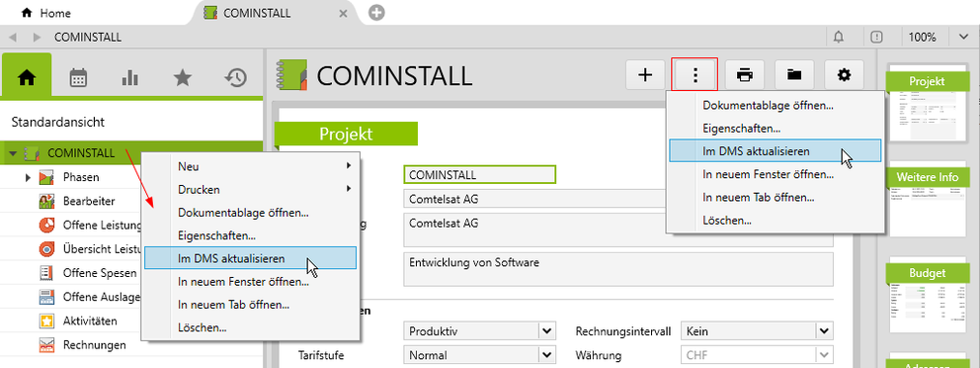Open the settings gear icon button
Screen dimensions: 980x368
844,75
